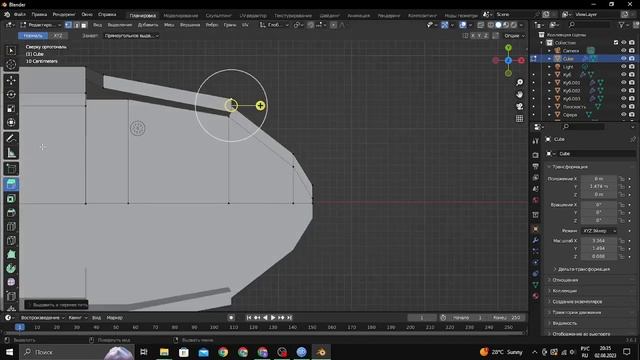Switch to Моделирование workspace tab

(180, 16)
